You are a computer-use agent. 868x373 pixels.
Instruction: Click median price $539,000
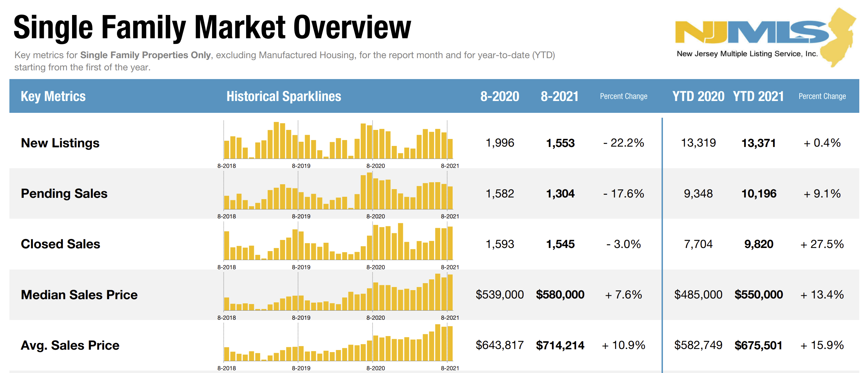[500, 295]
